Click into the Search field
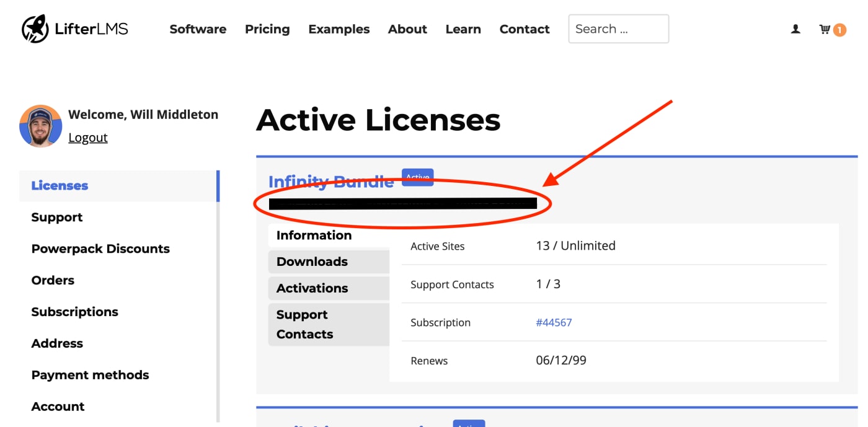Viewport: 868px width, 427px height. coord(619,29)
